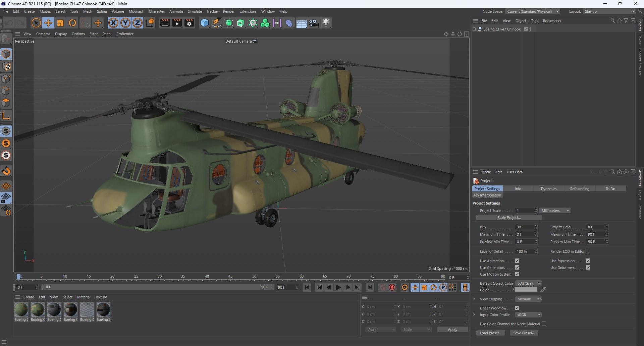Open the World coordinate dropdown

pyautogui.click(x=381, y=330)
